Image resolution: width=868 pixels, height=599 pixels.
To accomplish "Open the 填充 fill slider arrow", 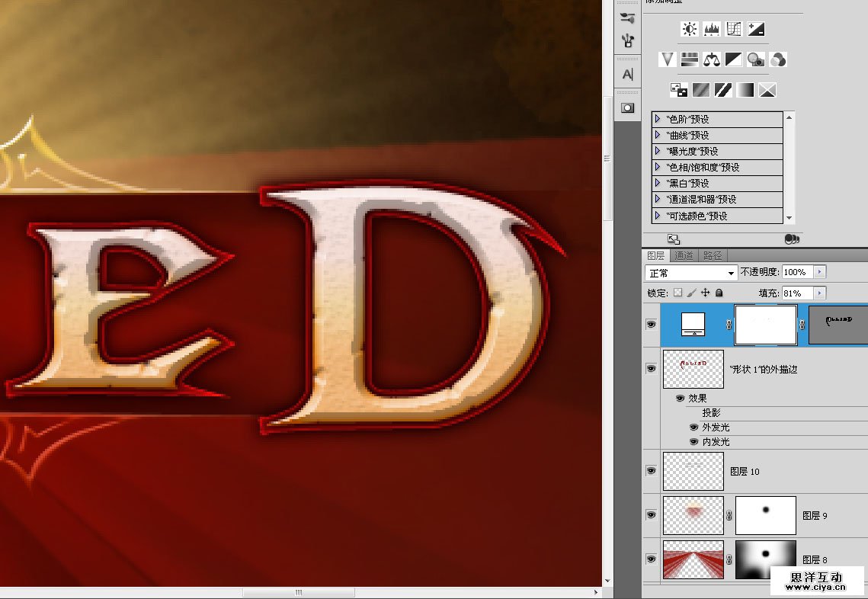I will click(820, 293).
